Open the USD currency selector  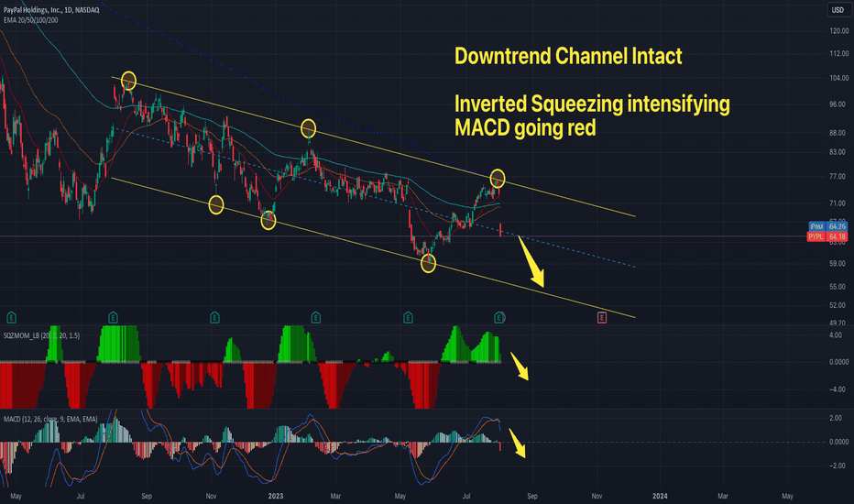tap(838, 10)
